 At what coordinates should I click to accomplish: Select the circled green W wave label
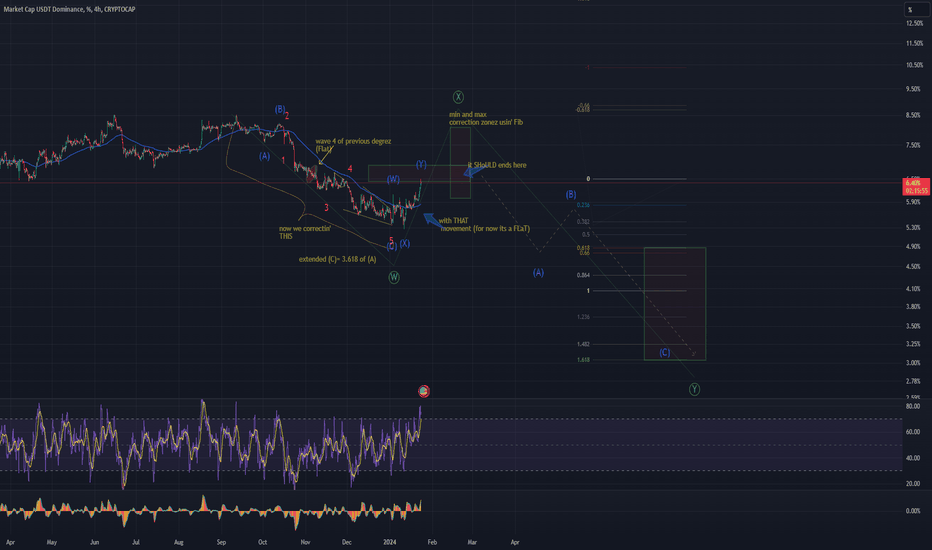[394, 277]
